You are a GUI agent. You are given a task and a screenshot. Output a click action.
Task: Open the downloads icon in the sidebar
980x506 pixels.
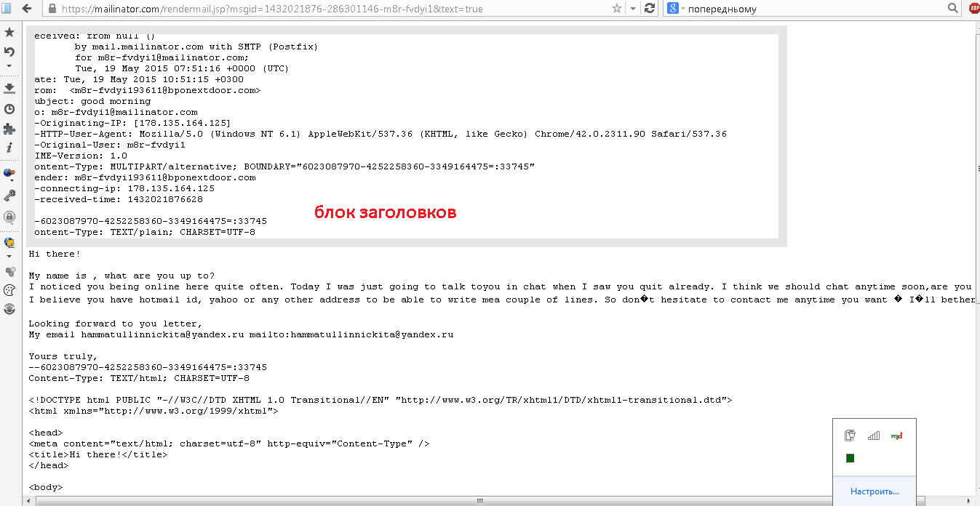tap(9, 88)
